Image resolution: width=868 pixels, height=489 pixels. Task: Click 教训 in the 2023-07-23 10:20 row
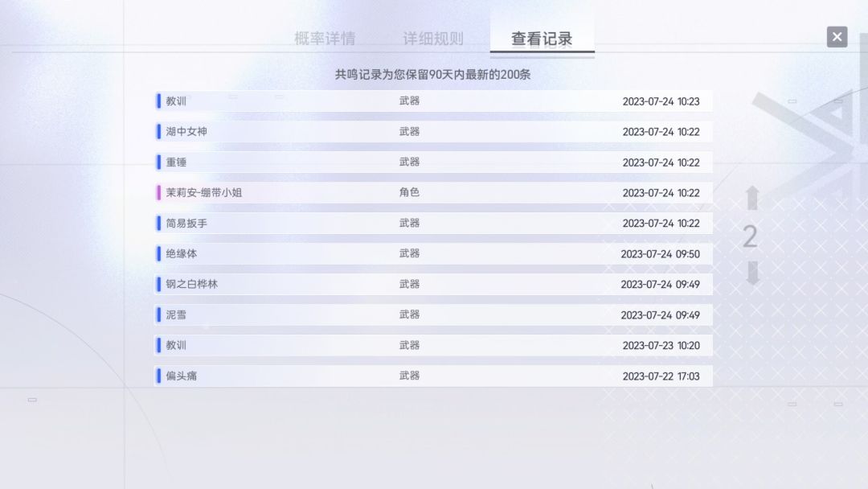(x=176, y=345)
